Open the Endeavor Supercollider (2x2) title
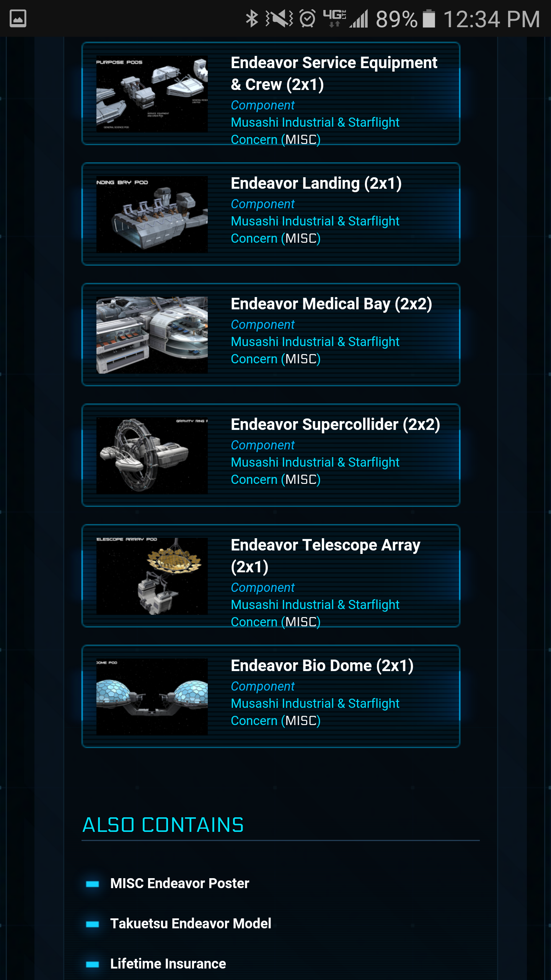Screen dimensions: 551x980 (x=336, y=425)
